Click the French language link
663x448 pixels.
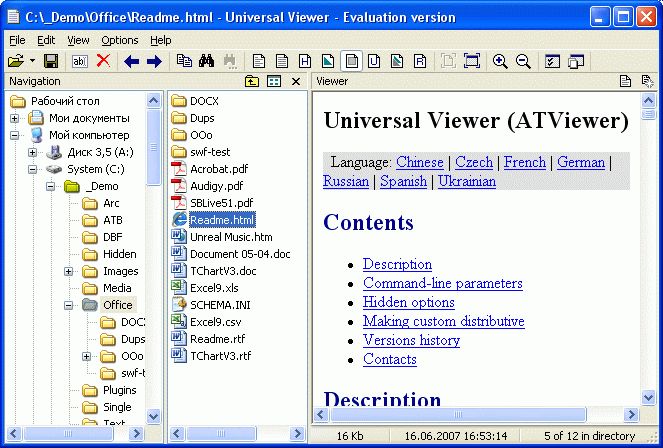524,162
